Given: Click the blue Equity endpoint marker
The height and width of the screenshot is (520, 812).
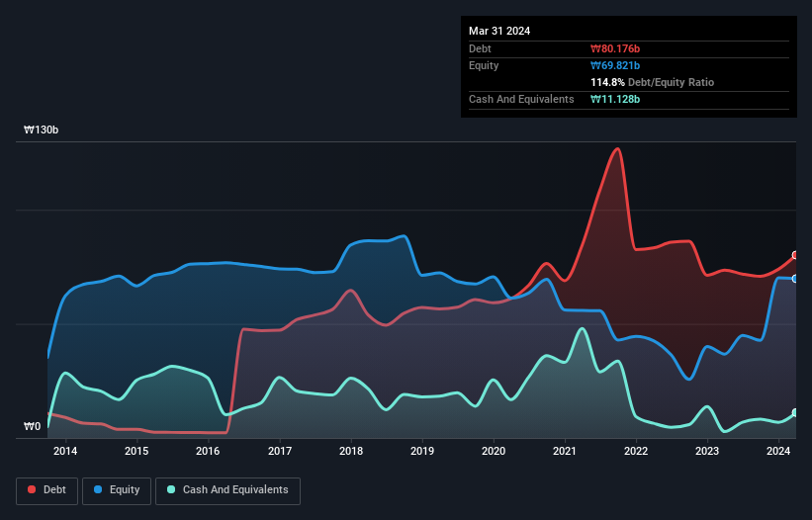Looking at the screenshot, I should (x=795, y=279).
